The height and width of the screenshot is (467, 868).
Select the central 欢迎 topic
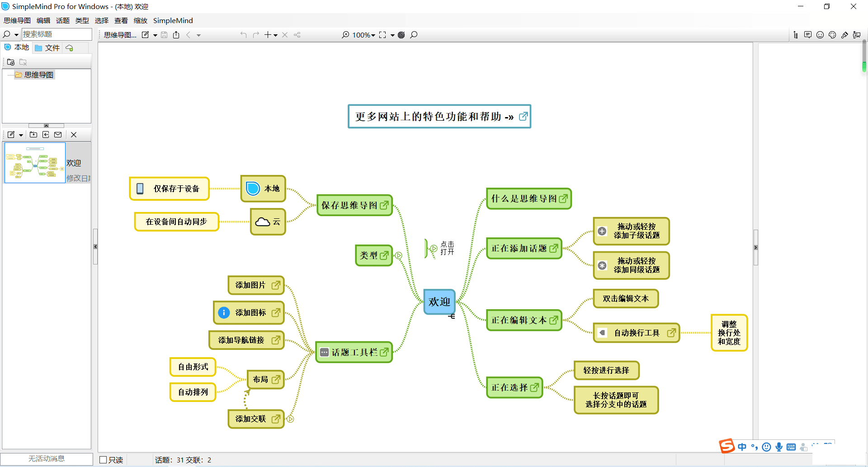click(x=439, y=302)
